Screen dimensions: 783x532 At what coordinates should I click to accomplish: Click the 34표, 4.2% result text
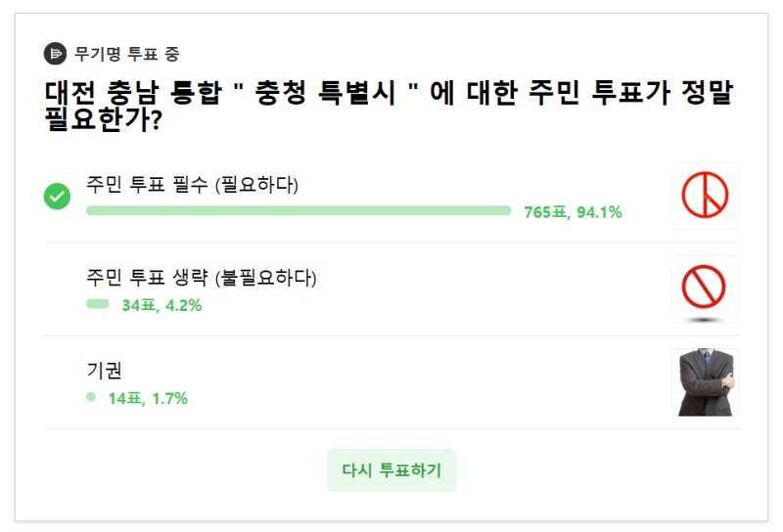[161, 305]
